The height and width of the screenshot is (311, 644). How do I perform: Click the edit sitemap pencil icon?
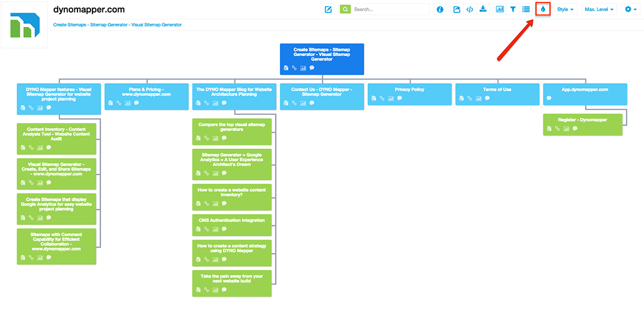[x=328, y=9]
